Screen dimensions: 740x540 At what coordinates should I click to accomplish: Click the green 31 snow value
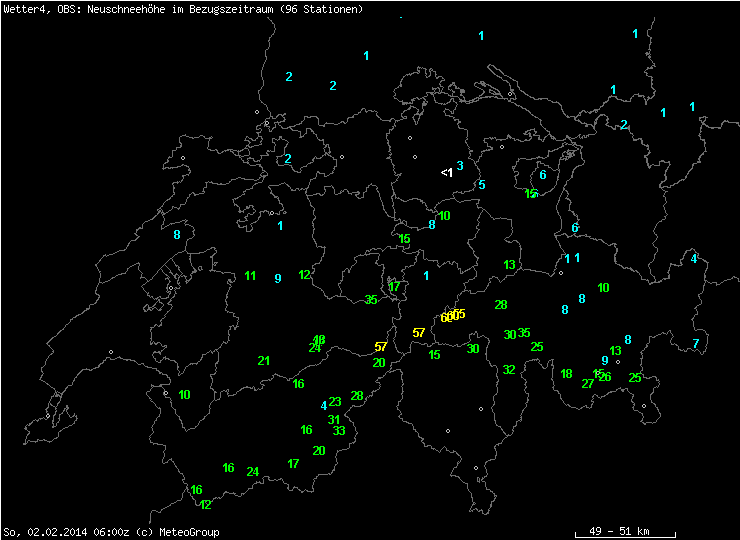pos(334,420)
